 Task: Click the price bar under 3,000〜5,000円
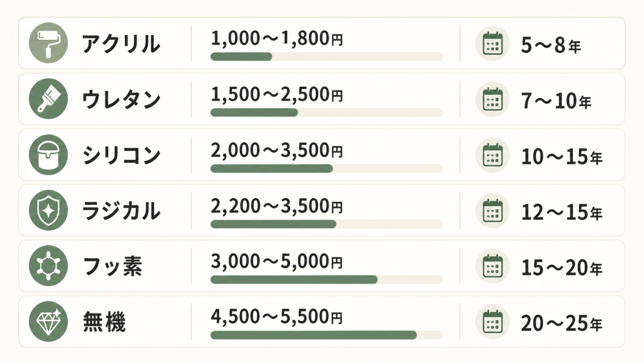tap(326, 279)
